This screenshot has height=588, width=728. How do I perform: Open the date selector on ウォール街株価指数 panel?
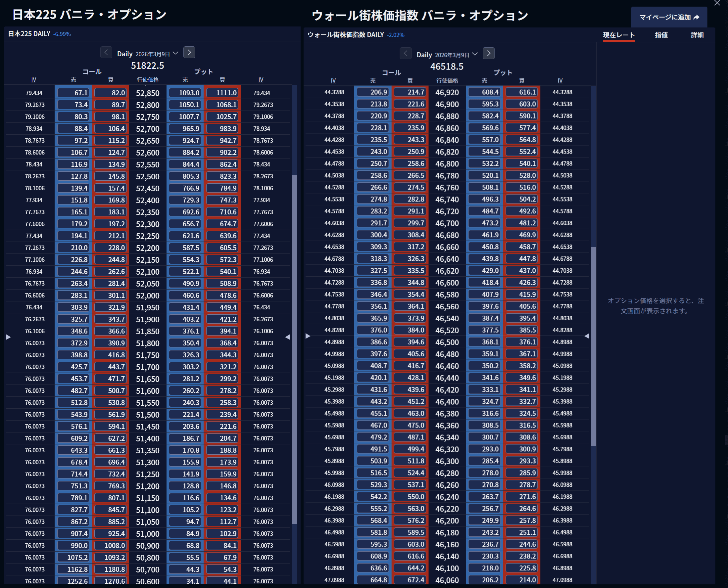pyautogui.click(x=456, y=54)
